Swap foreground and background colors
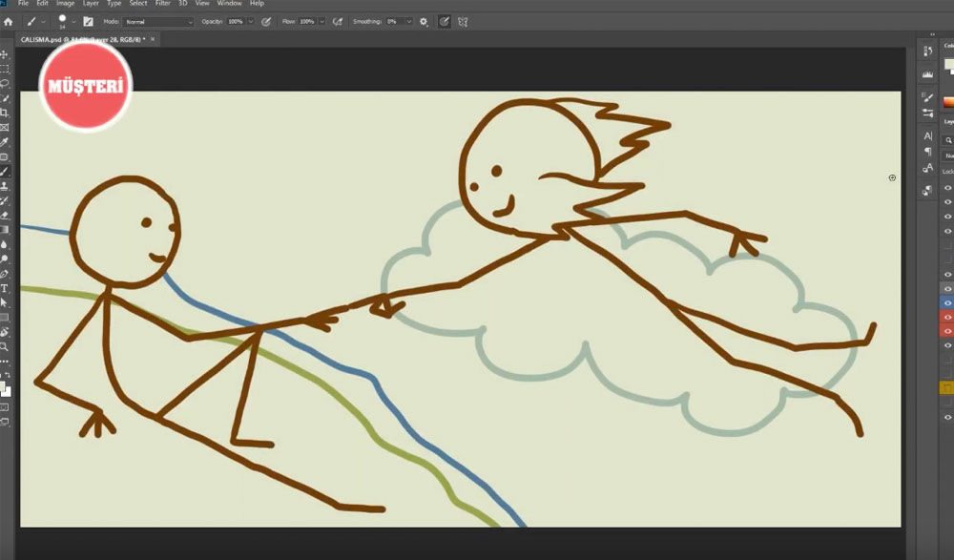954x560 pixels. click(8, 376)
